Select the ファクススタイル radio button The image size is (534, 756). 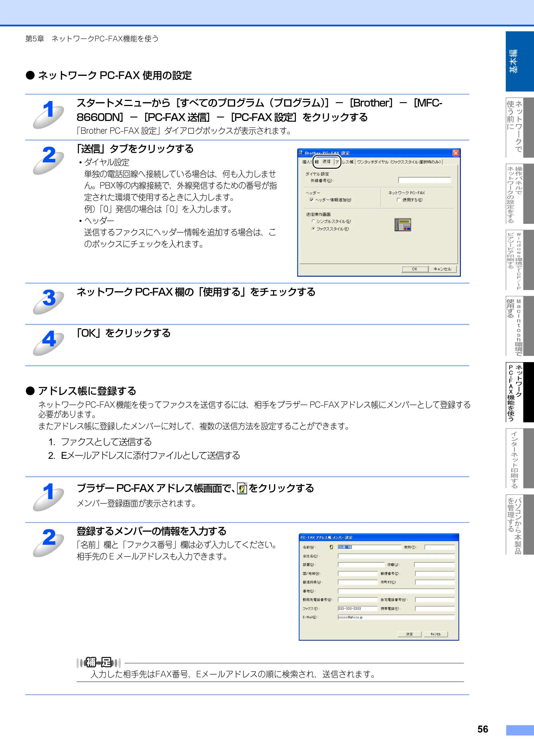pyautogui.click(x=313, y=229)
